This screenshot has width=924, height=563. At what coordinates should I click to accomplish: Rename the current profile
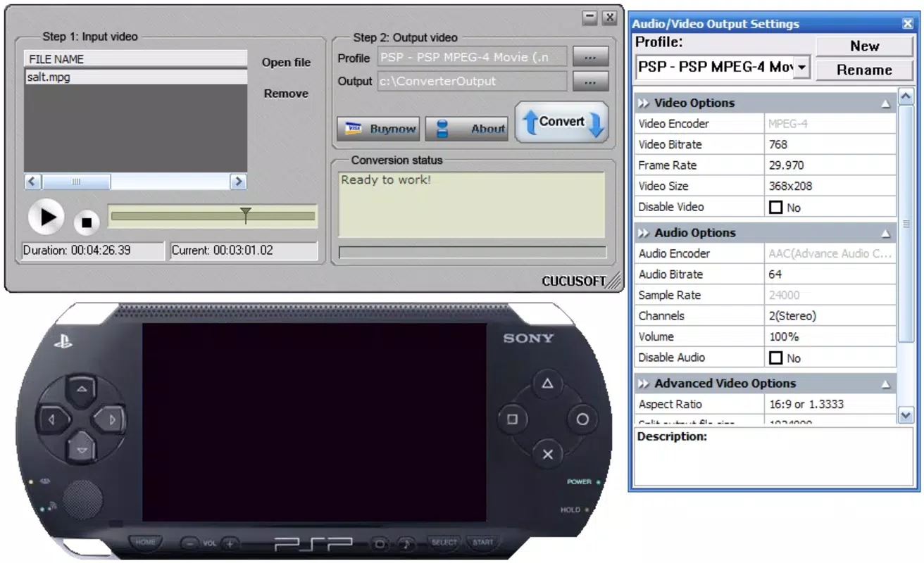click(x=864, y=70)
